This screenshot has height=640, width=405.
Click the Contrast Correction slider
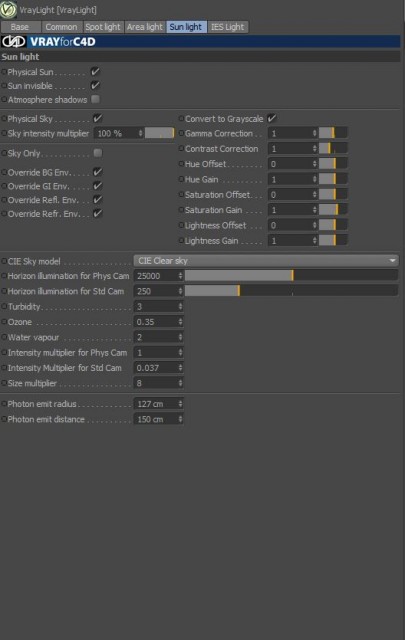pyautogui.click(x=333, y=149)
